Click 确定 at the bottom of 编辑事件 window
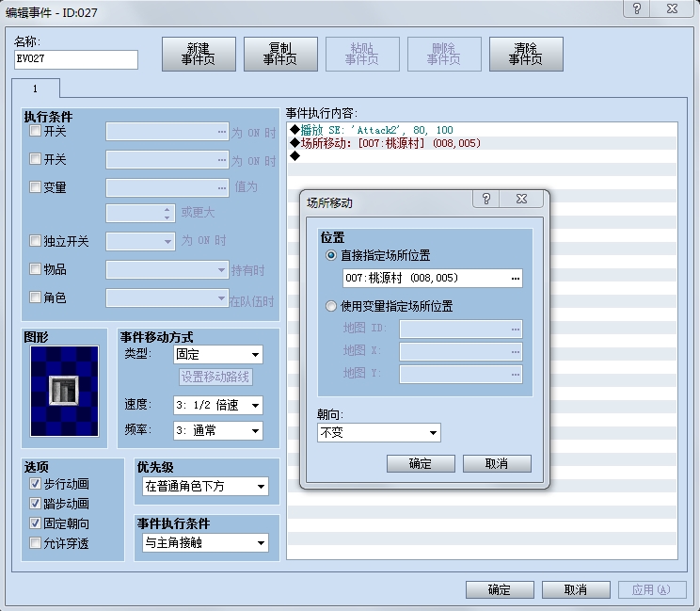This screenshot has width=700, height=611. [x=500, y=590]
